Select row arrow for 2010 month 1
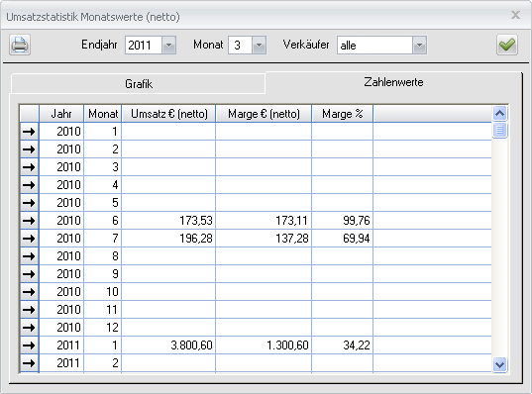Viewport: 532px width, 394px height. [29, 132]
